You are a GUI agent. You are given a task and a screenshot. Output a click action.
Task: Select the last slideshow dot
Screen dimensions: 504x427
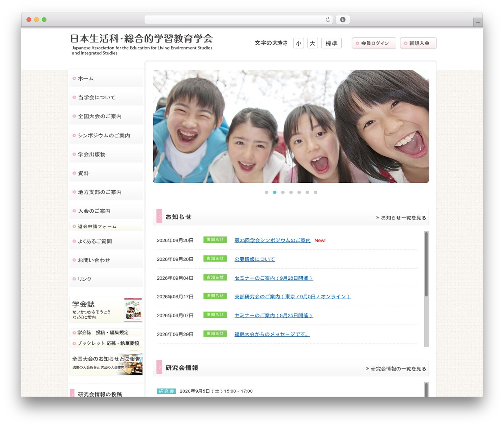coord(315,192)
